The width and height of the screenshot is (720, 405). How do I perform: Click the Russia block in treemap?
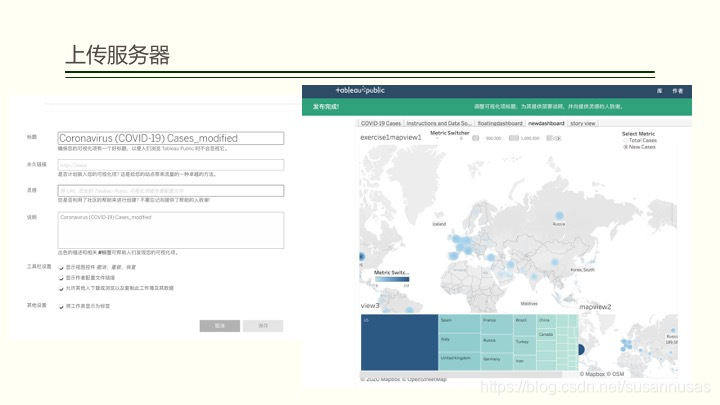coord(497,343)
